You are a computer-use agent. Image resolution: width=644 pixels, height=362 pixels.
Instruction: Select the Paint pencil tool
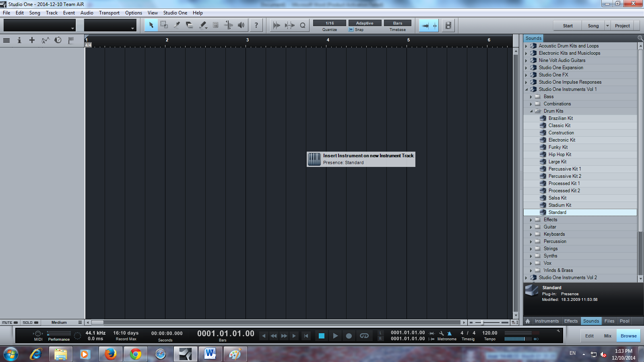click(203, 25)
